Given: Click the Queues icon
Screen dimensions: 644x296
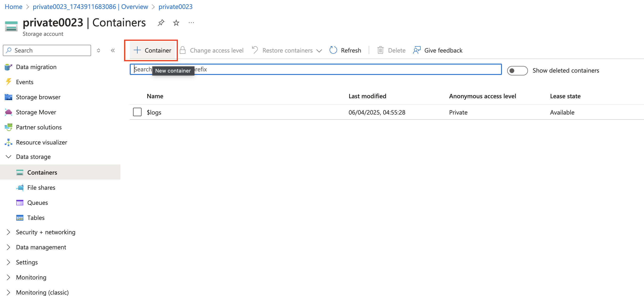Looking at the screenshot, I should (x=20, y=203).
